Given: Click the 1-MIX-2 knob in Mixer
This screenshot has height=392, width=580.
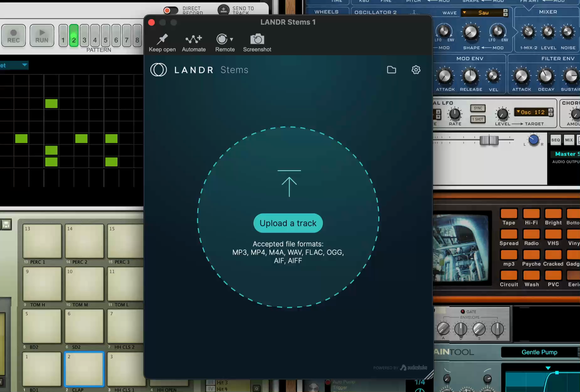Looking at the screenshot, I should [529, 32].
